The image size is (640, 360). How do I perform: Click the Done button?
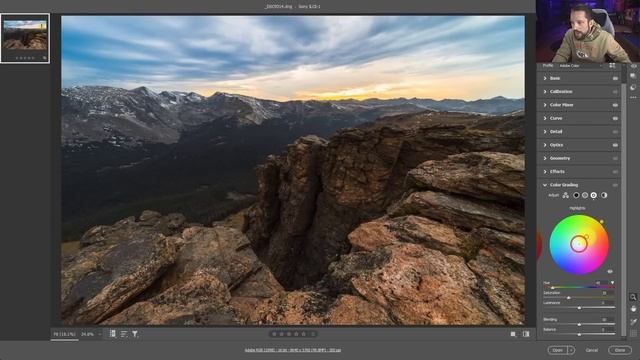[x=620, y=350]
